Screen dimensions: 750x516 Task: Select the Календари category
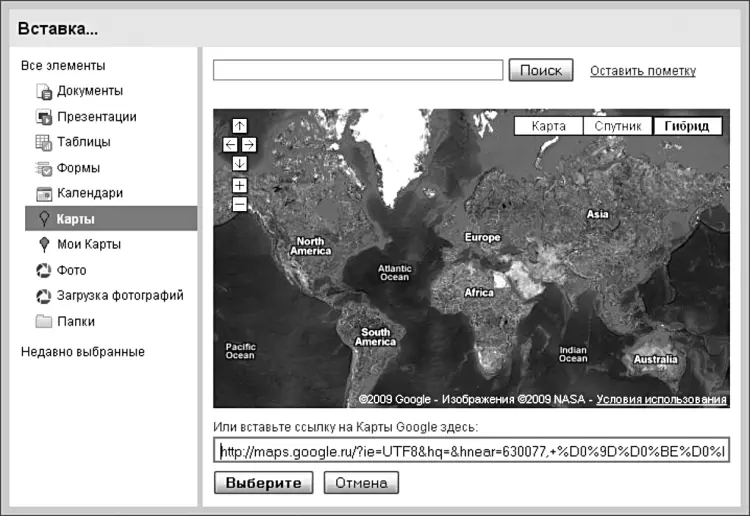pos(90,193)
